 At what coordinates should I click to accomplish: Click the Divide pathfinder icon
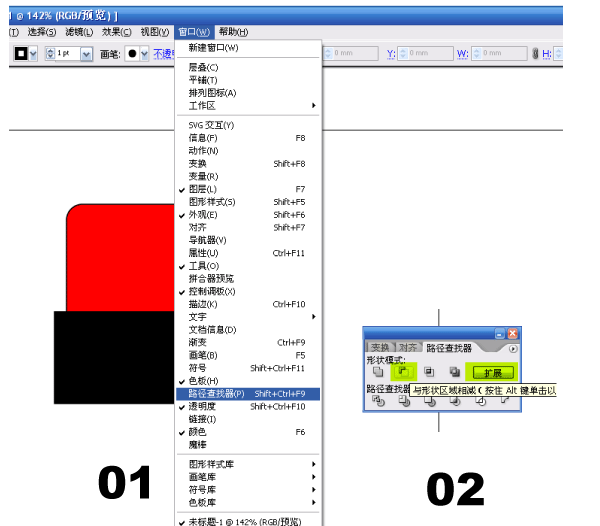point(378,401)
